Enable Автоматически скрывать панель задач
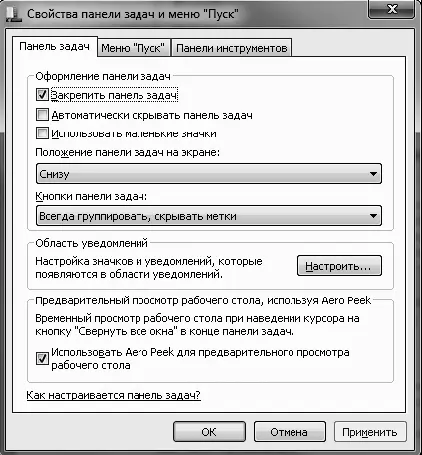The height and width of the screenshot is (455, 422). (42, 115)
